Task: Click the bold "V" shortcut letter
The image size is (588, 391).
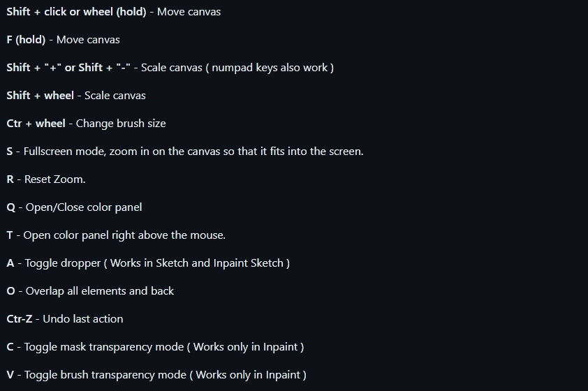Action: click(x=10, y=375)
